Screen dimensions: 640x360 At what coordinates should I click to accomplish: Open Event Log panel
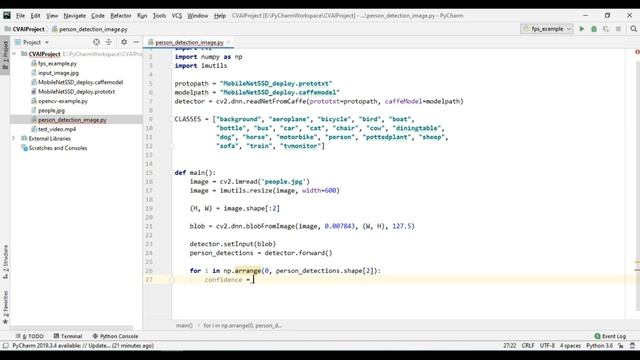tap(610, 336)
